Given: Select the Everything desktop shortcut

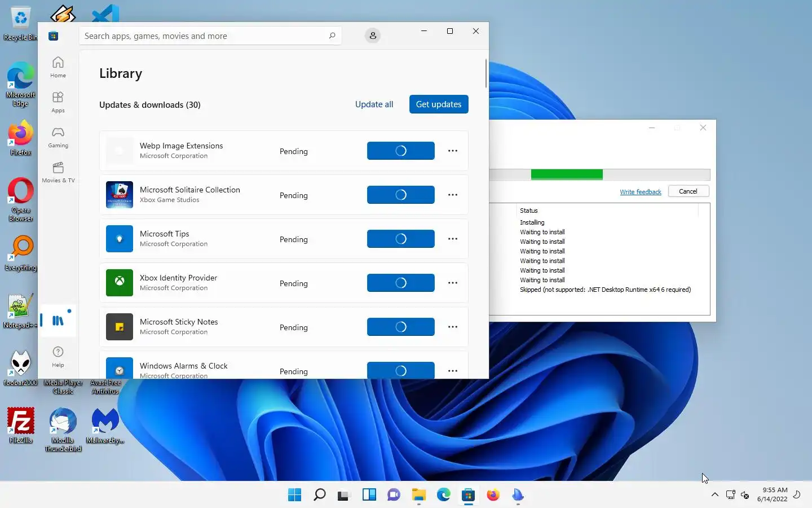Looking at the screenshot, I should point(21,253).
